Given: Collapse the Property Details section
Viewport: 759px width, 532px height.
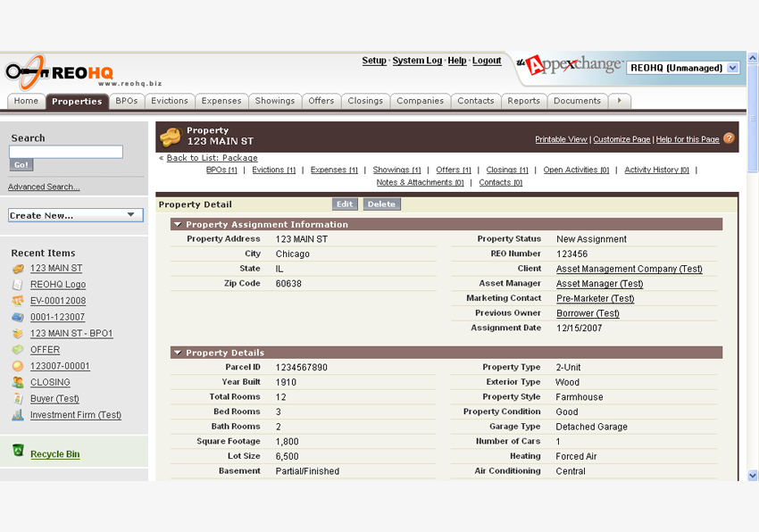Looking at the screenshot, I should click(x=178, y=353).
